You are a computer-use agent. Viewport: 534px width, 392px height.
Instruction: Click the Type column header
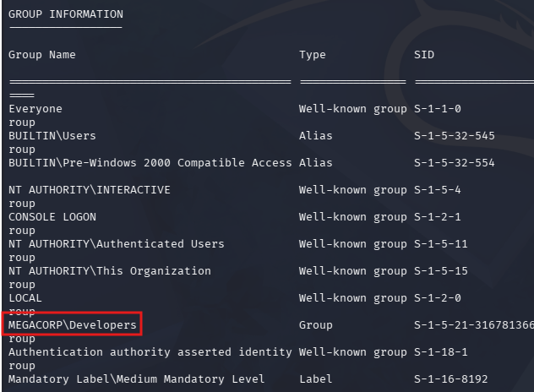(x=313, y=55)
